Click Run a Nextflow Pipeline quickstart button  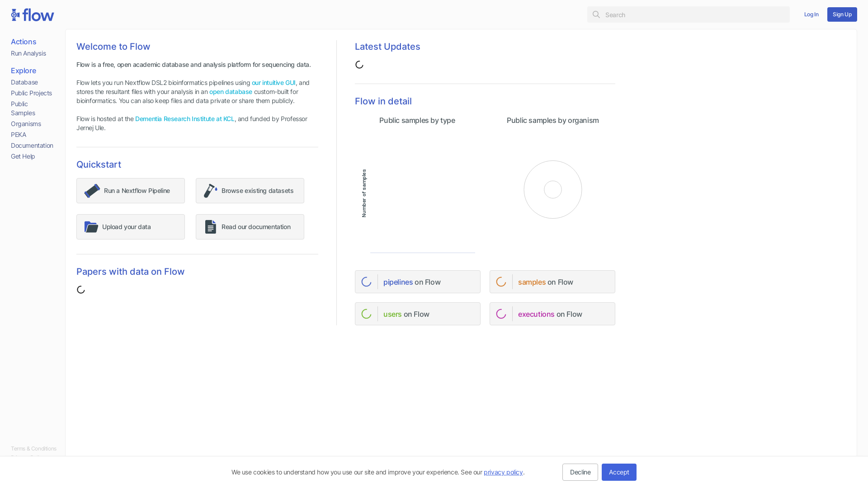pos(131,191)
